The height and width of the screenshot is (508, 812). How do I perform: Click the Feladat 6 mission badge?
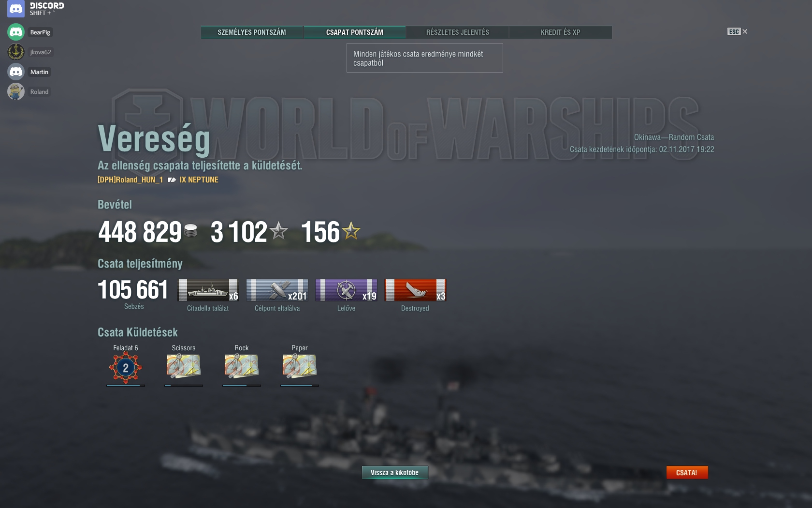pos(126,368)
